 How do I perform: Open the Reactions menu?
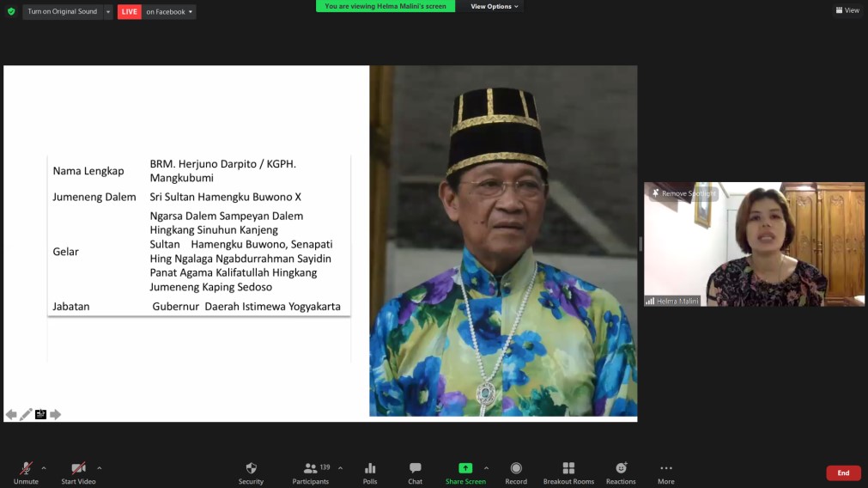(x=621, y=469)
